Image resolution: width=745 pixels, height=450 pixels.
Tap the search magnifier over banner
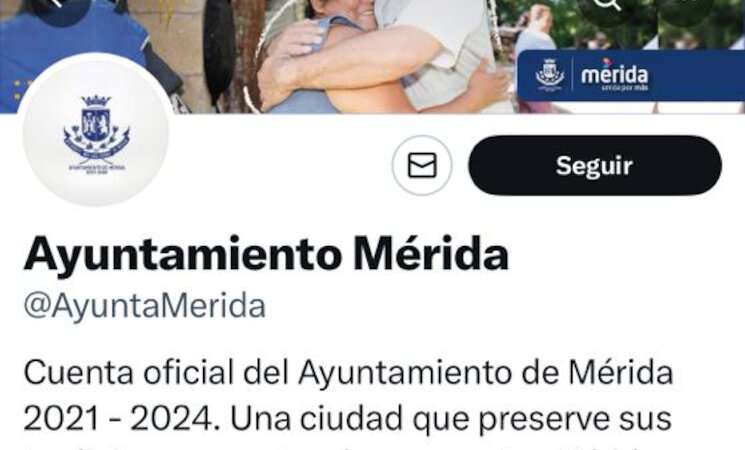point(607,5)
